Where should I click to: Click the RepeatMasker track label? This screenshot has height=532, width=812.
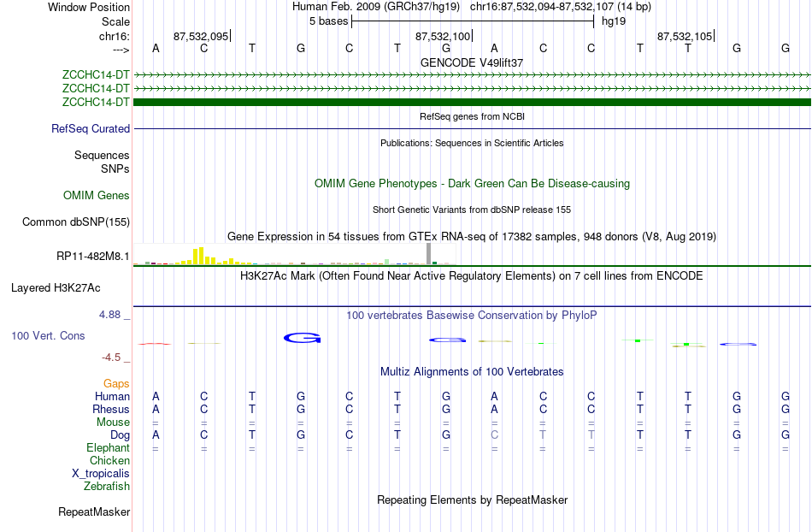[x=94, y=511]
